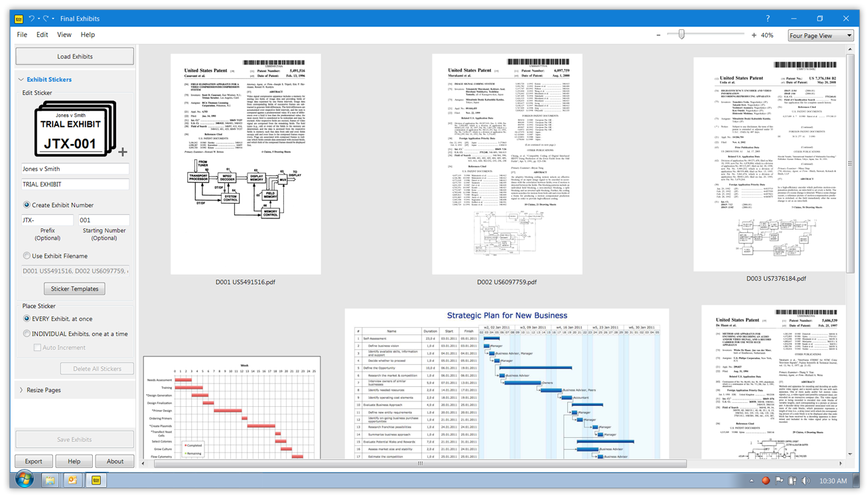Open the Help menu
Viewport: 868px width, 501px height.
click(x=88, y=35)
